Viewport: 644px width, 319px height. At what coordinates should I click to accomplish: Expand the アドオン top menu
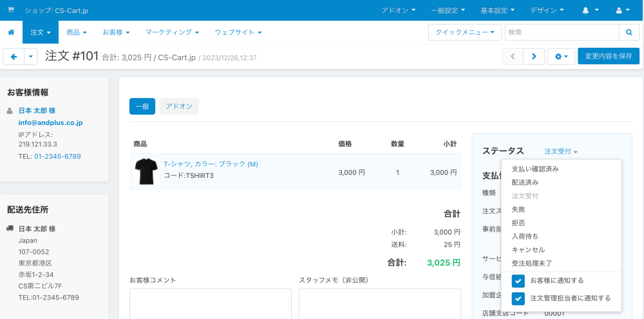pos(398,10)
